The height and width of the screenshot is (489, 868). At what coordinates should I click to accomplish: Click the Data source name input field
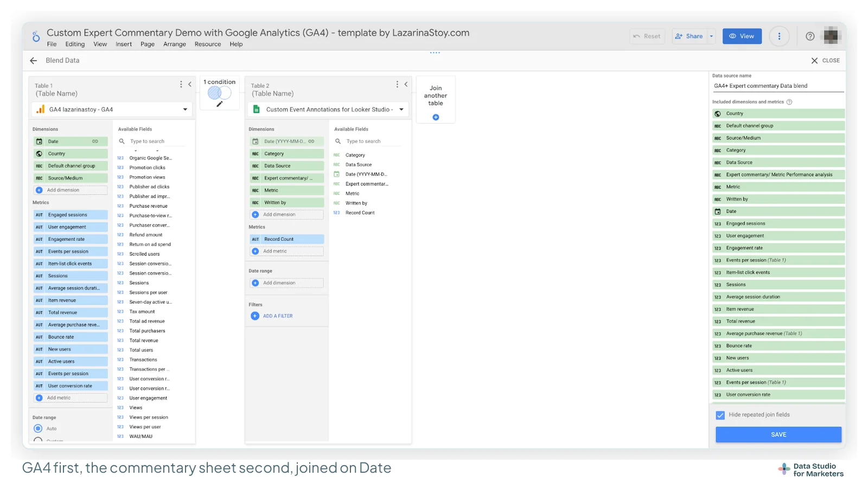point(778,86)
